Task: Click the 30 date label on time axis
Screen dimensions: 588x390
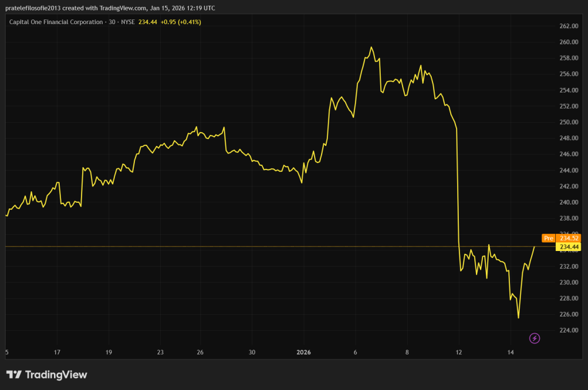Action: point(252,352)
